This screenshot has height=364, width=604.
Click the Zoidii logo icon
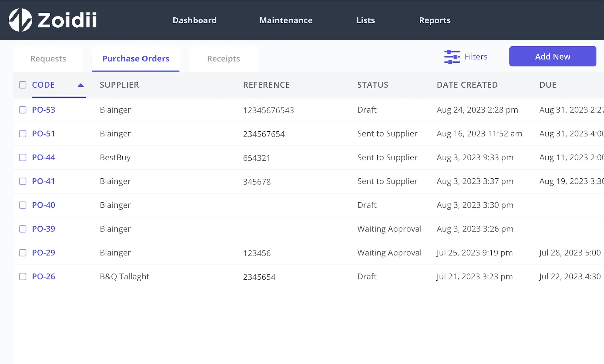tap(21, 20)
